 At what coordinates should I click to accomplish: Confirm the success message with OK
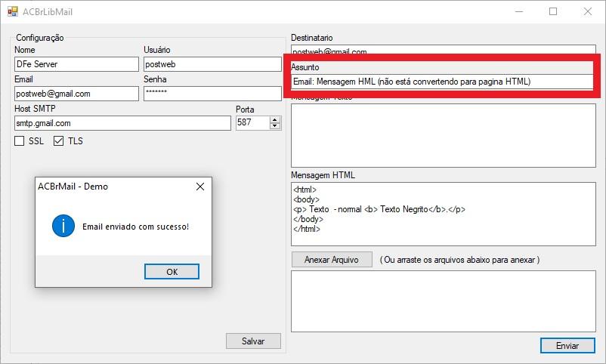[x=172, y=272]
